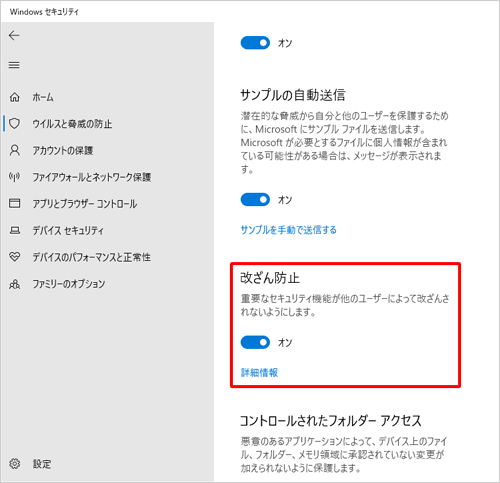Toggle サンプルの自動送信 switch off
500x483 pixels.
click(x=255, y=199)
